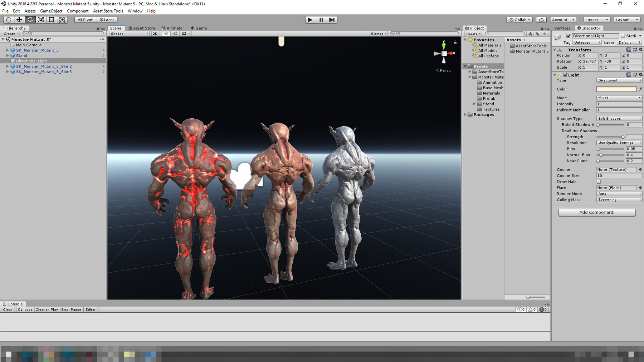Viewport: 644px width, 362px height.
Task: Disable the Directional Light active checkbox
Action: tap(568, 36)
